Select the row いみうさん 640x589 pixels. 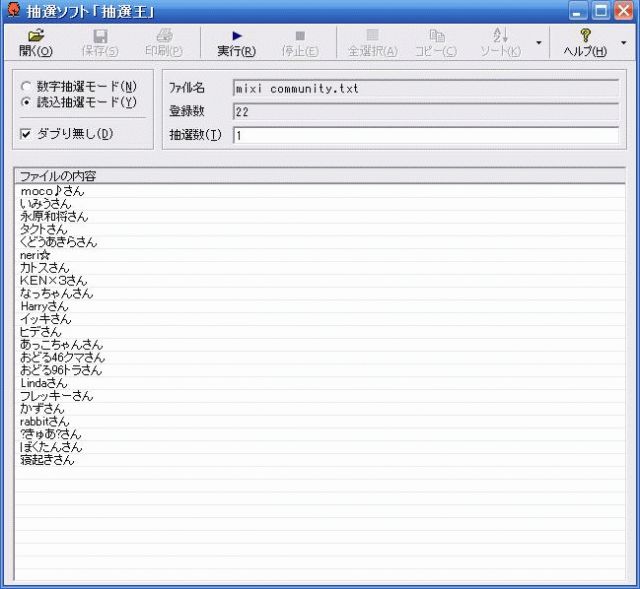click(320, 204)
